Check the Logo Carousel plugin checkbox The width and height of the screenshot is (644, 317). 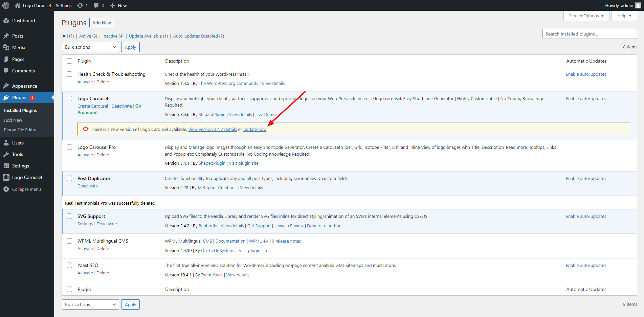69,98
